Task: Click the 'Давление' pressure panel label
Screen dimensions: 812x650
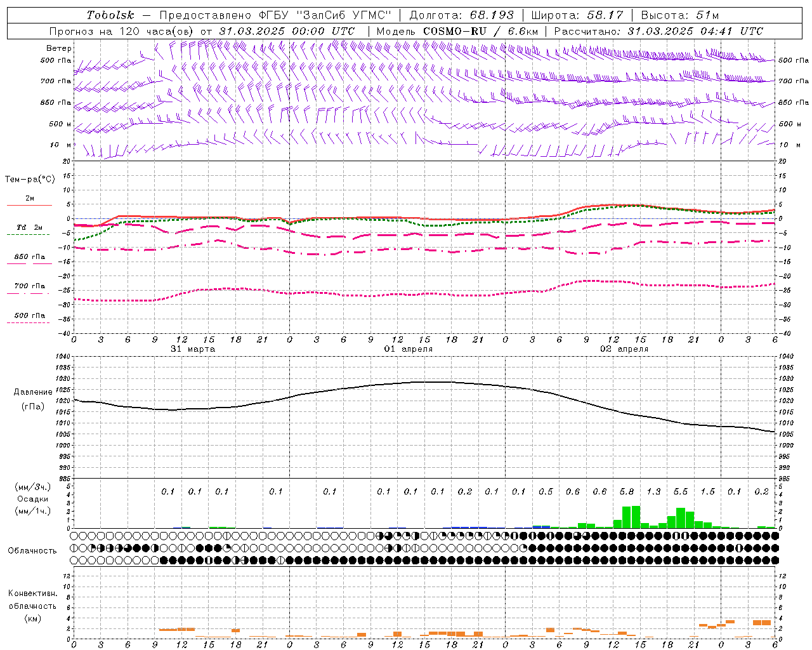Action: tap(32, 392)
